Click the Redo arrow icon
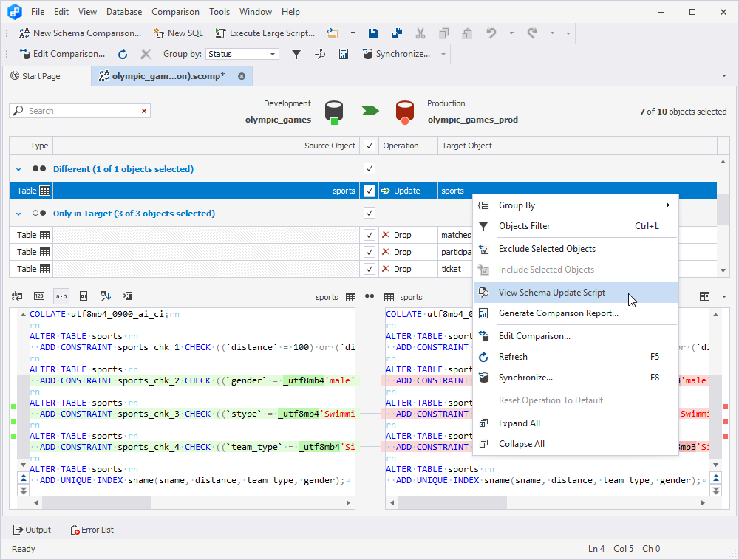The image size is (739, 560). point(532,33)
